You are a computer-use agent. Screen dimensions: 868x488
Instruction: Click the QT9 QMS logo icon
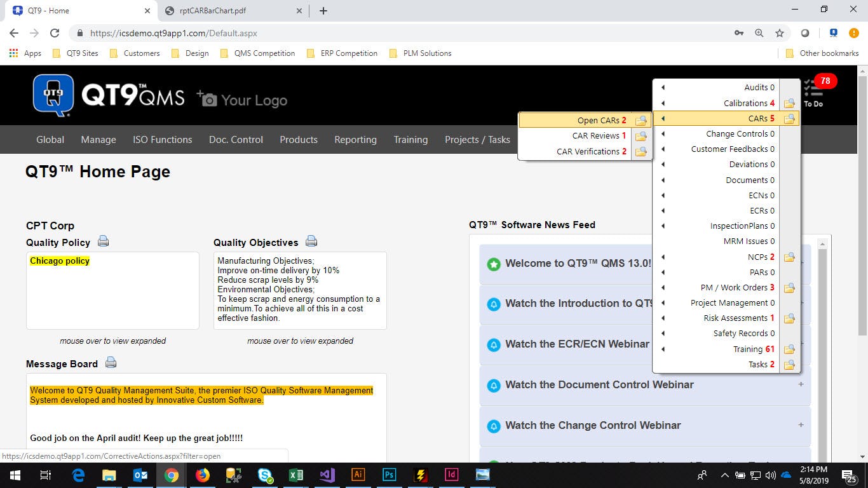coord(53,96)
